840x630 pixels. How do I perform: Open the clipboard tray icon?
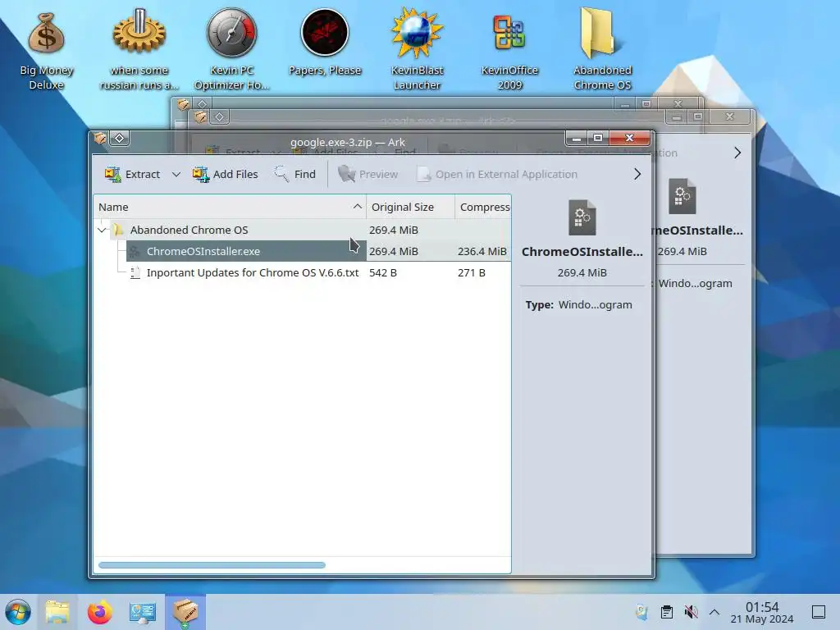(666, 612)
